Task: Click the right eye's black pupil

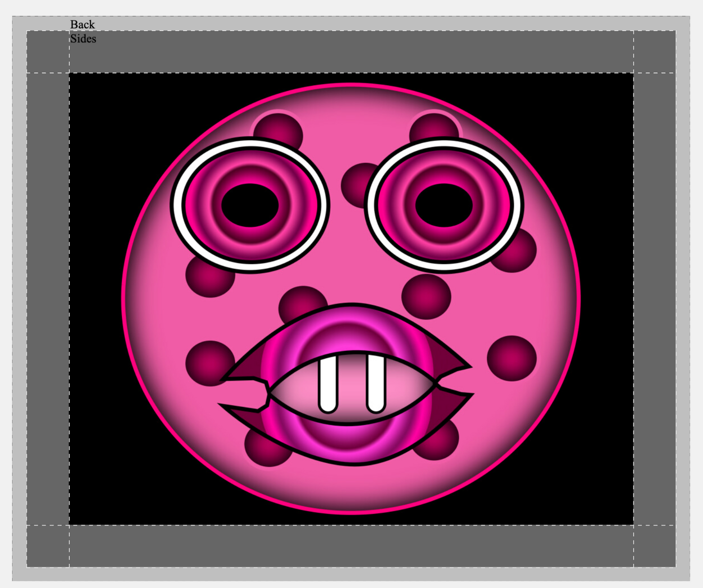Action: point(444,205)
